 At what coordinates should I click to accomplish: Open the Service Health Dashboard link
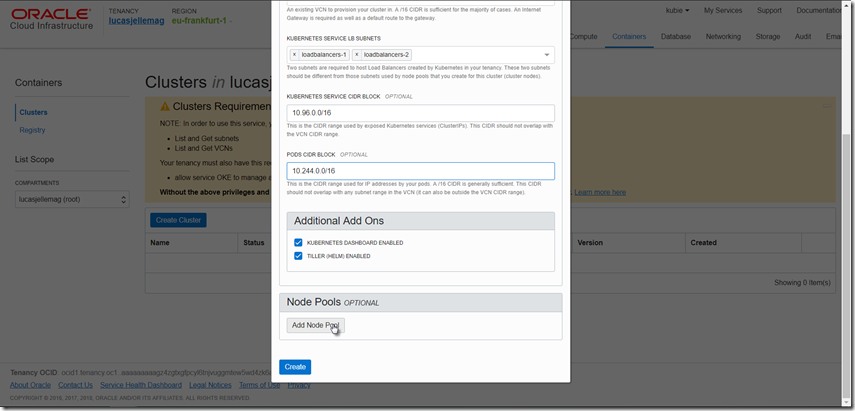pyautogui.click(x=141, y=385)
